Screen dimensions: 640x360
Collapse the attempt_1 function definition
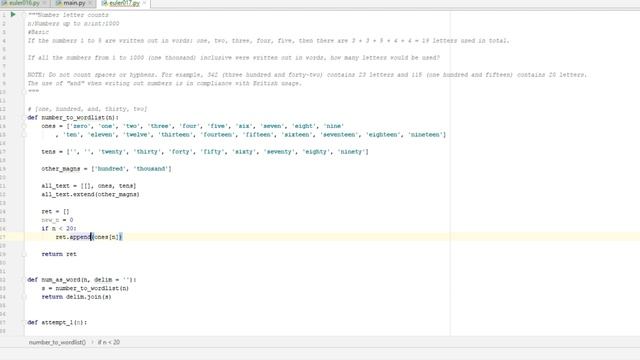[24, 322]
